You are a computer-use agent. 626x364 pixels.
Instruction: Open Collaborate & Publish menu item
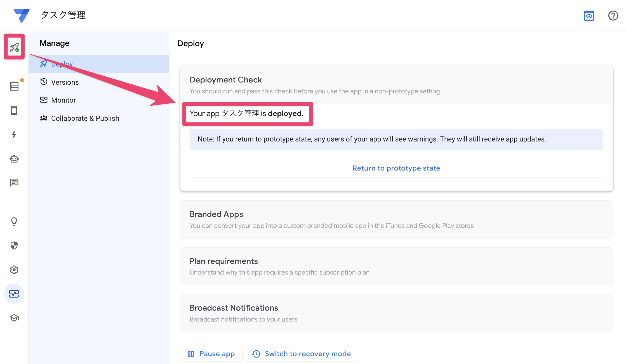85,118
